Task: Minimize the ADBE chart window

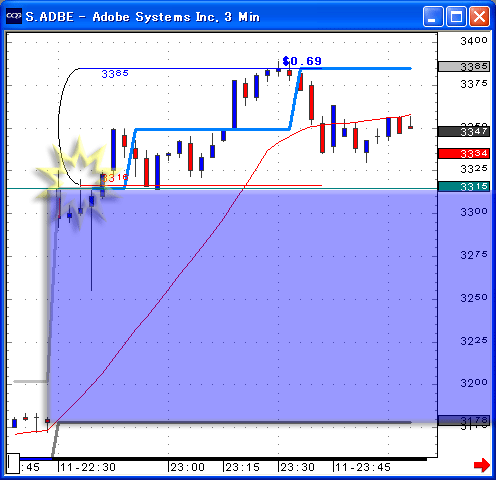Action: [433, 16]
